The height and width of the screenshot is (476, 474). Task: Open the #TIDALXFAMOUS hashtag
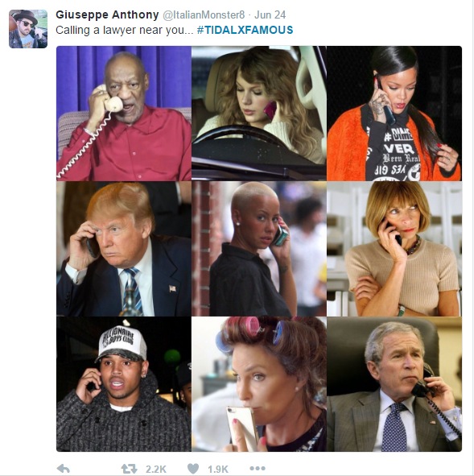[x=245, y=30]
